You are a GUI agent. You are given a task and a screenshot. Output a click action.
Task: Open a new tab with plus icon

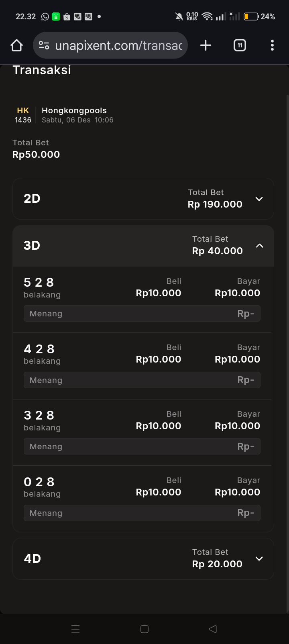click(206, 45)
